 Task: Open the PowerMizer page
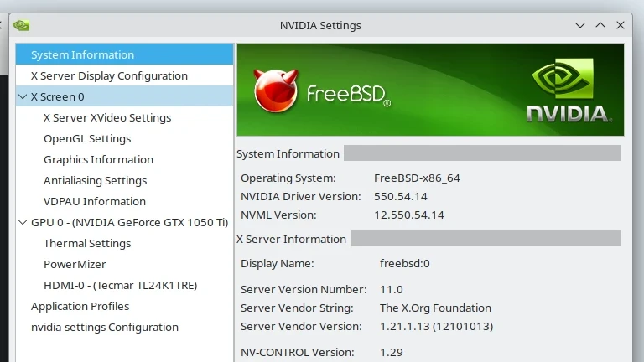pos(75,264)
